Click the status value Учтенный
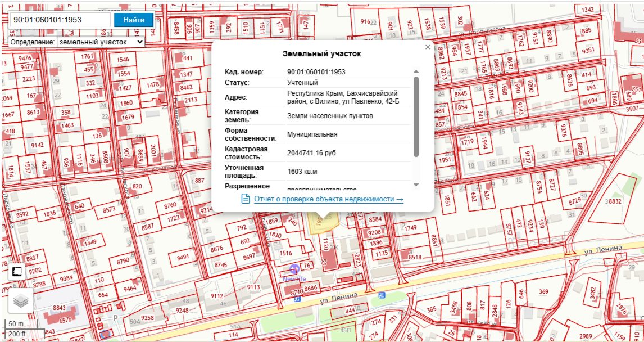Viewport: 644px width, 342px height. pos(303,83)
